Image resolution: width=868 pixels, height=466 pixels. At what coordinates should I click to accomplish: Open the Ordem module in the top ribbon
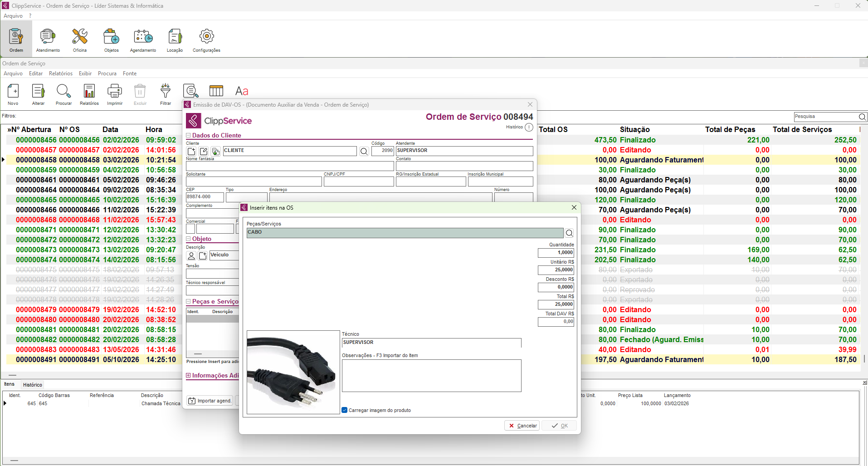[16, 39]
